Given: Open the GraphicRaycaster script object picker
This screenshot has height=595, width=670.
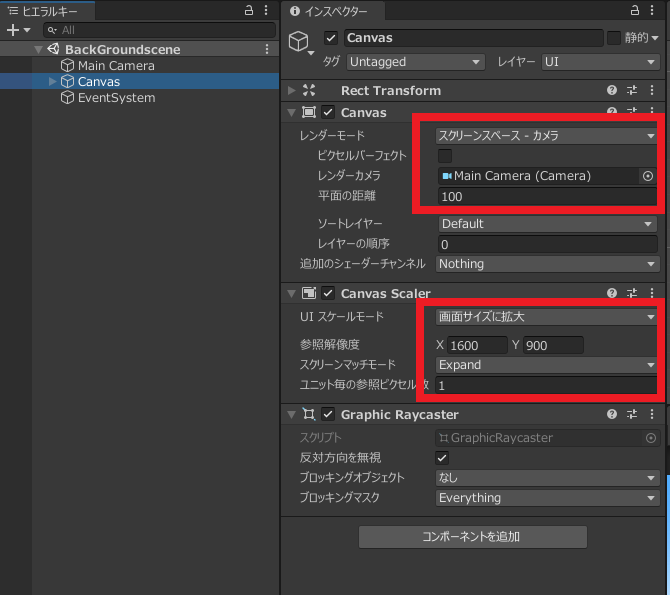Looking at the screenshot, I should (651, 438).
